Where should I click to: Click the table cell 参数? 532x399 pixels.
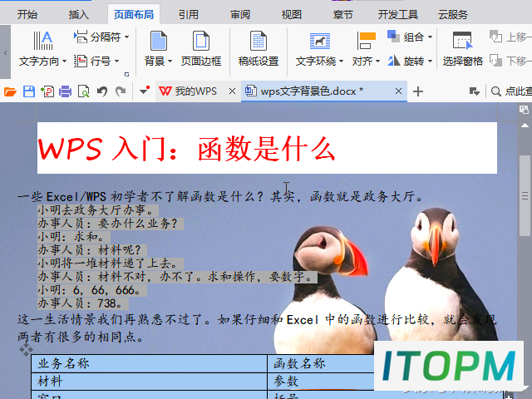pos(321,382)
